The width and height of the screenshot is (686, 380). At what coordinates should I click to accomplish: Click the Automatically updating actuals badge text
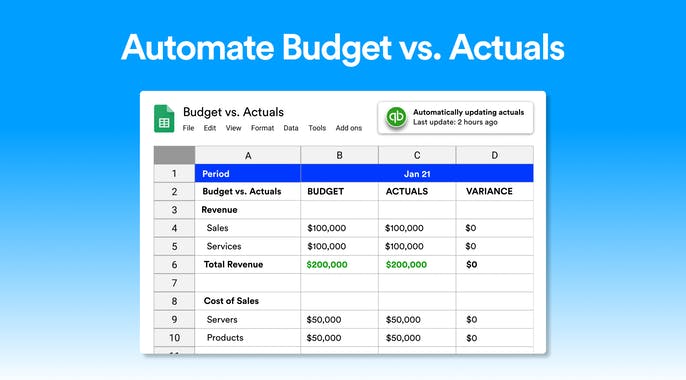pos(468,112)
